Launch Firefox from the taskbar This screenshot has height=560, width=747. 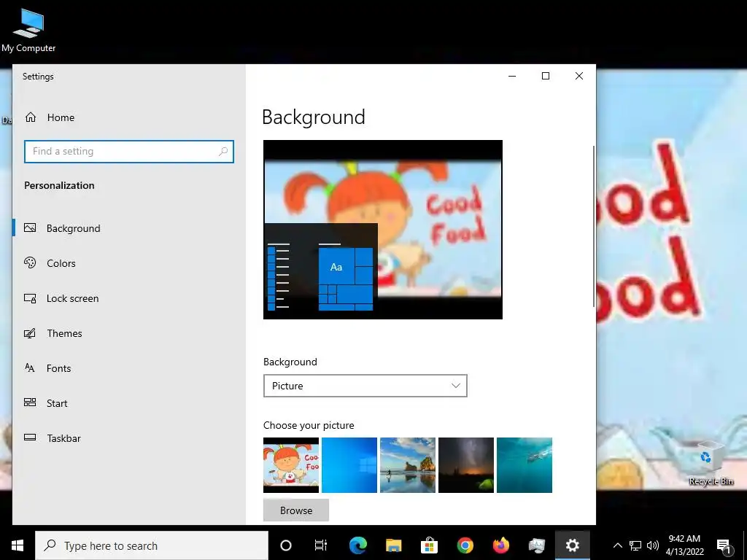coord(500,545)
